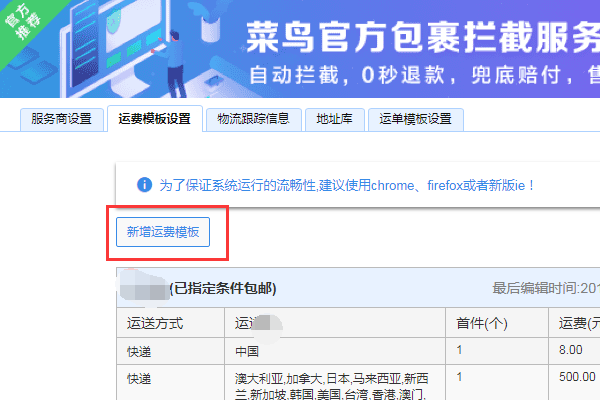Go to the 运单模板设置 tab
Screen dimensions: 600x400
click(416, 119)
